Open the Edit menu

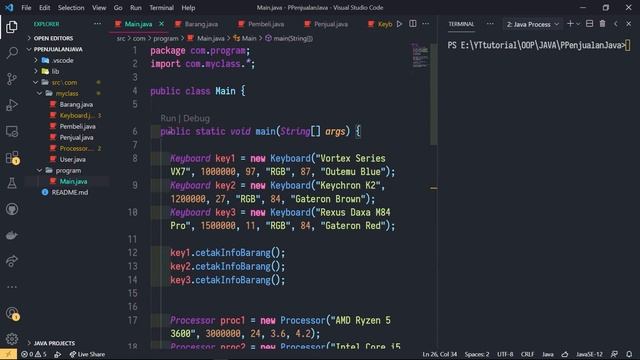coord(44,7)
